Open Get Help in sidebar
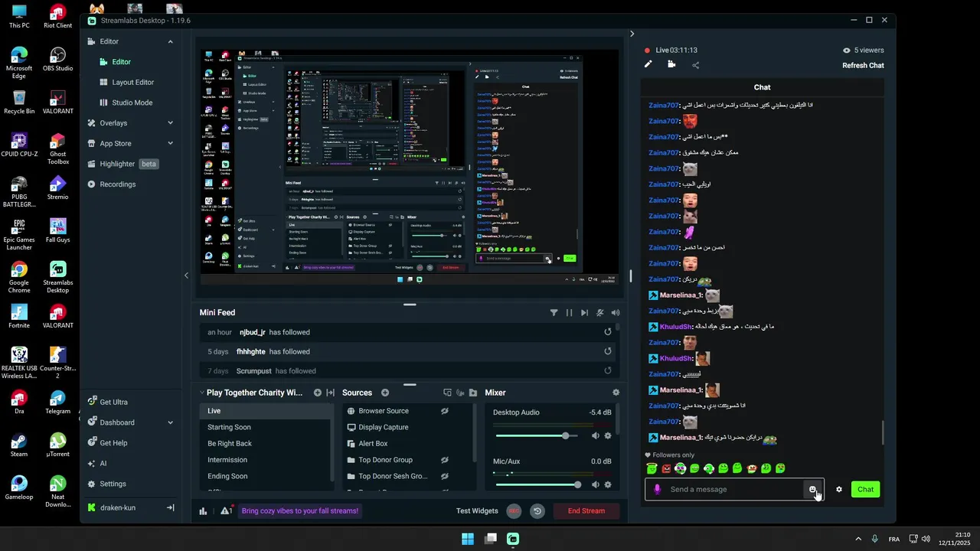The height and width of the screenshot is (551, 980). (x=113, y=443)
